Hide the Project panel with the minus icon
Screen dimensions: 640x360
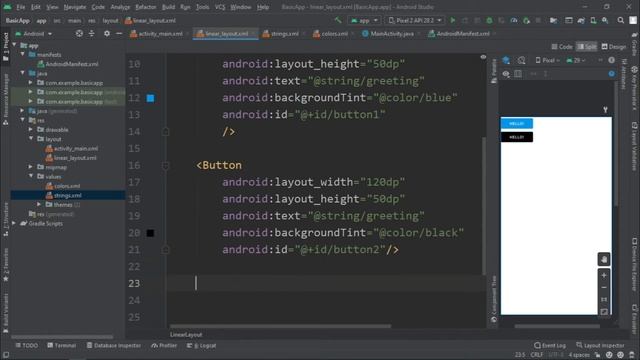119,33
